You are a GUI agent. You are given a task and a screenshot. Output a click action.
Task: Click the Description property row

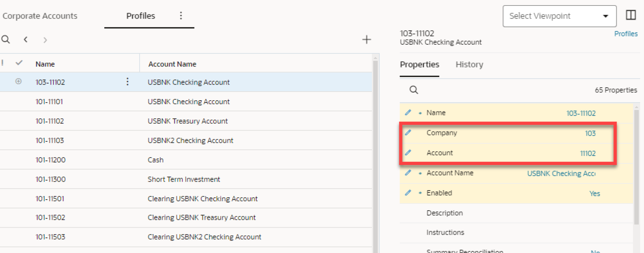[516, 213]
